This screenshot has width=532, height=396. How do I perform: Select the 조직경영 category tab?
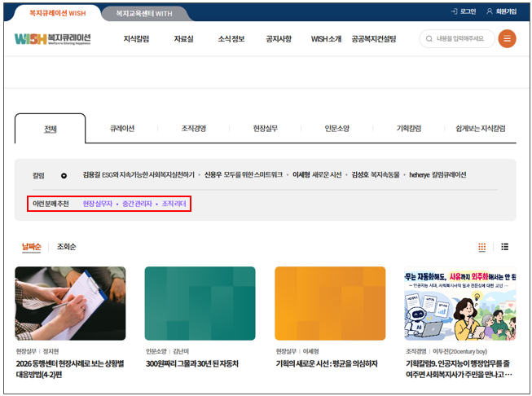click(x=194, y=129)
